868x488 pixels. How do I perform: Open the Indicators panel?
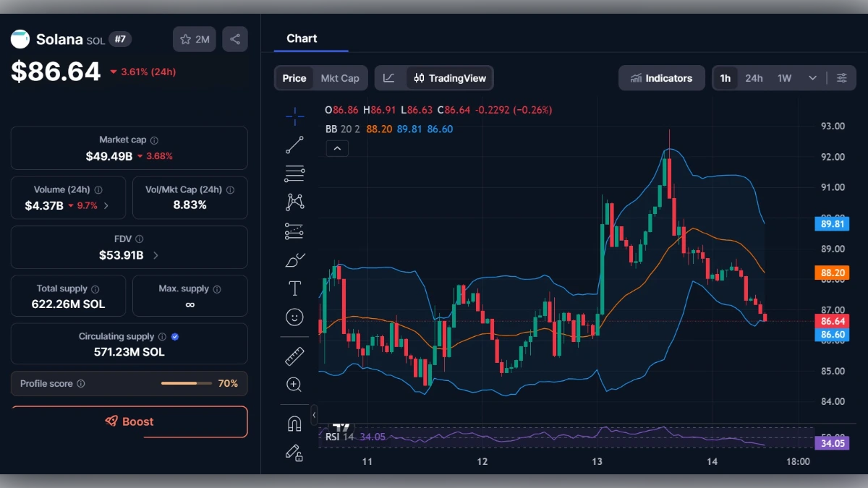[661, 77]
